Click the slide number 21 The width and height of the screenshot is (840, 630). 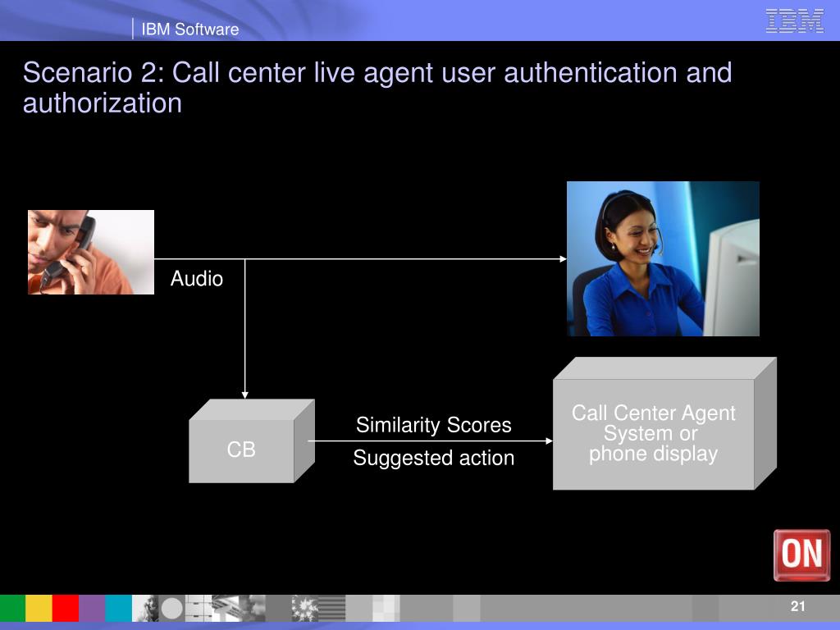pos(797,606)
